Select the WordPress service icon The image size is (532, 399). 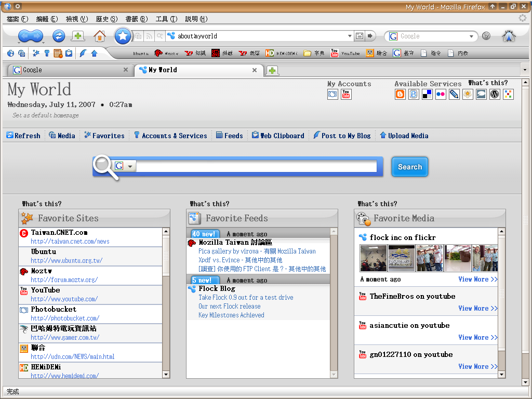click(x=495, y=95)
